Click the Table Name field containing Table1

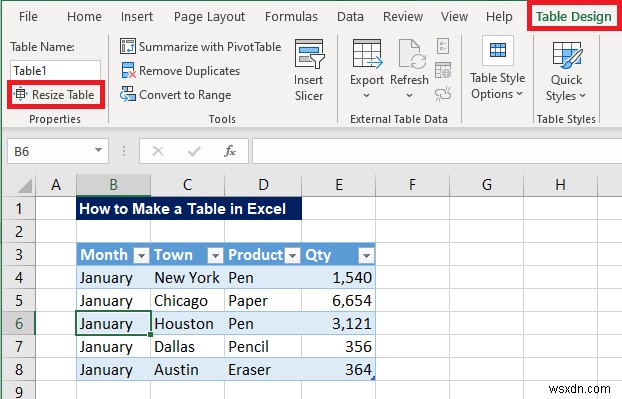(x=55, y=71)
